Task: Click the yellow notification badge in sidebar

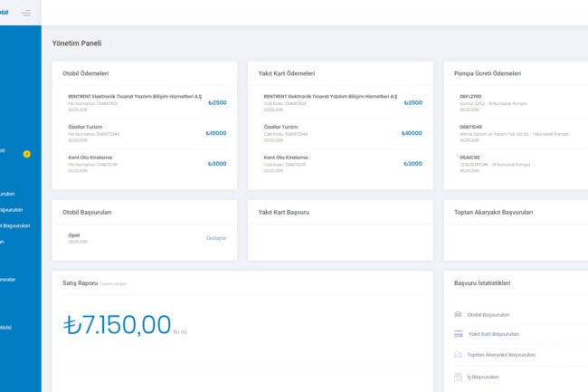Action: tap(26, 154)
